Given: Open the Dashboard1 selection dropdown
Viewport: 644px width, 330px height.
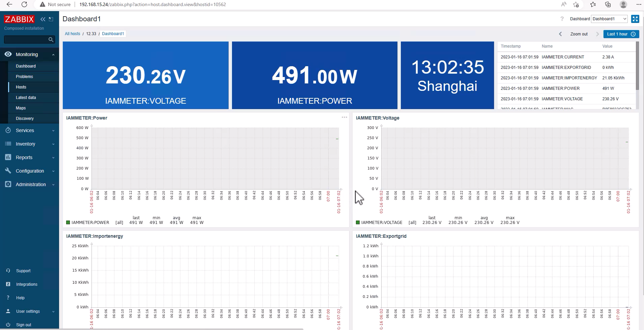Looking at the screenshot, I should (x=609, y=19).
